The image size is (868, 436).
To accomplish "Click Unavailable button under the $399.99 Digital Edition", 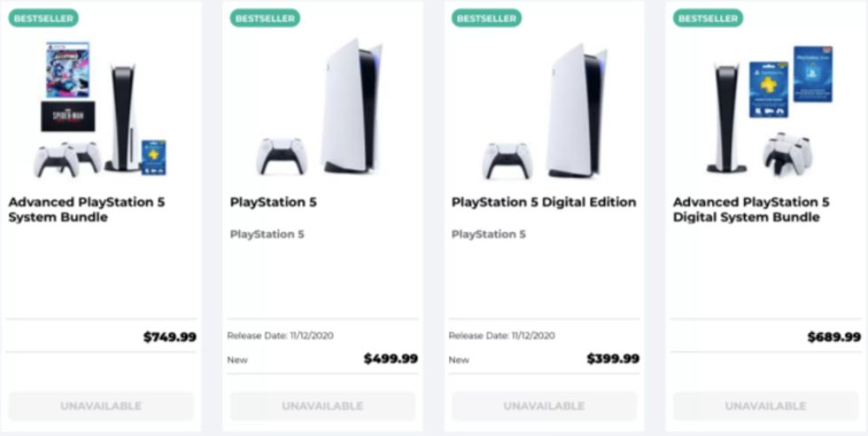I will [x=544, y=406].
